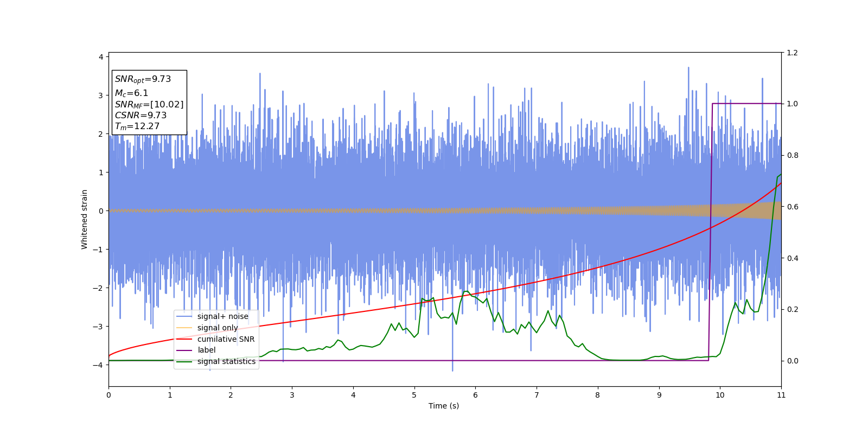Click the red line swatch for cumilative SNR

click(x=184, y=339)
